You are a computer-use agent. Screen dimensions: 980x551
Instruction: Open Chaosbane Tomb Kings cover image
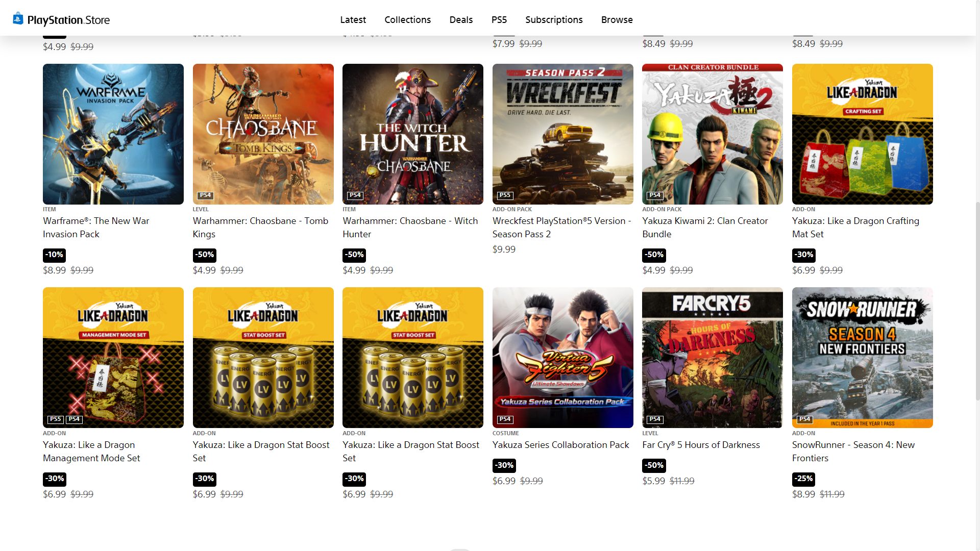(263, 134)
